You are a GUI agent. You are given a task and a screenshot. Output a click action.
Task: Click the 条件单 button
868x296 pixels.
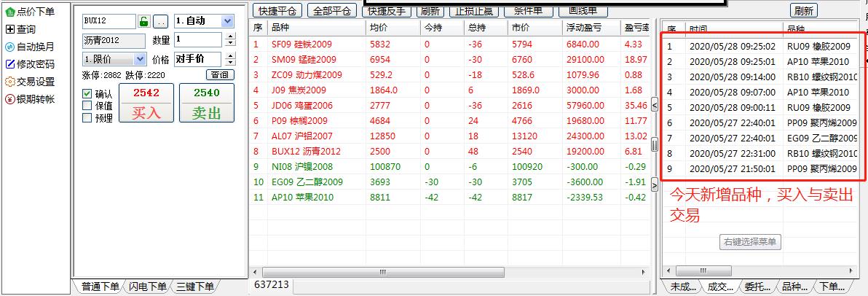point(528,10)
